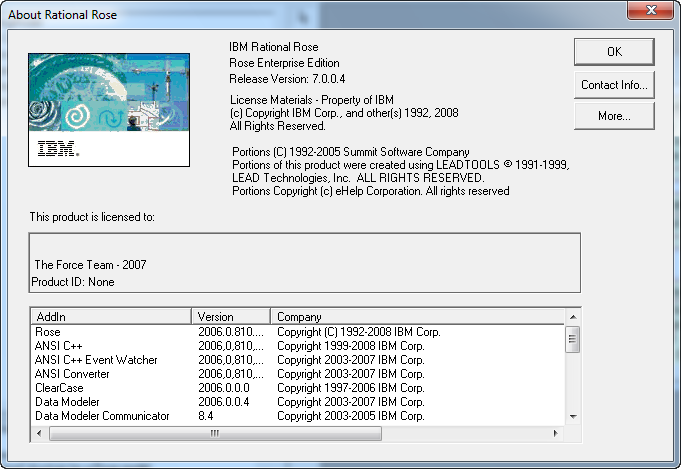Screen dimensions: 681x469
Task: Click the horizontal scroll right arrow
Action: pyautogui.click(x=555, y=433)
